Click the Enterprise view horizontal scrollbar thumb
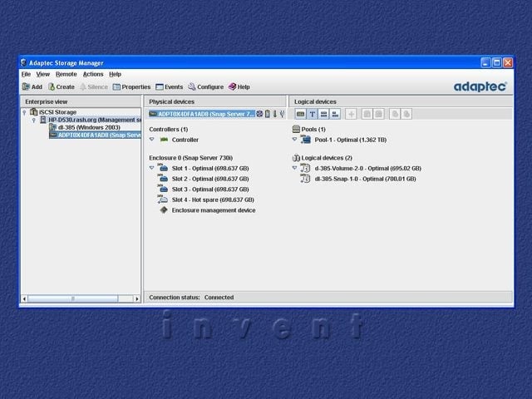532x399 pixels. click(73, 298)
